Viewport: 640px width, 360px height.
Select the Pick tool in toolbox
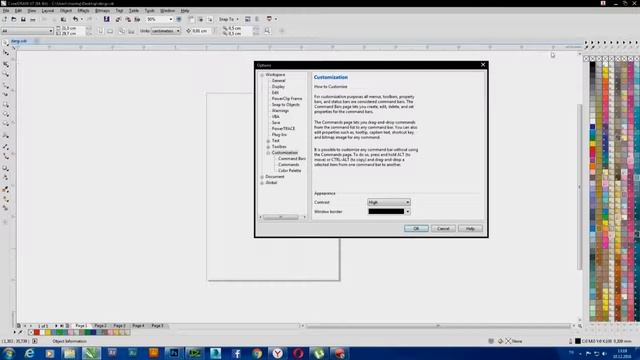coord(6,43)
